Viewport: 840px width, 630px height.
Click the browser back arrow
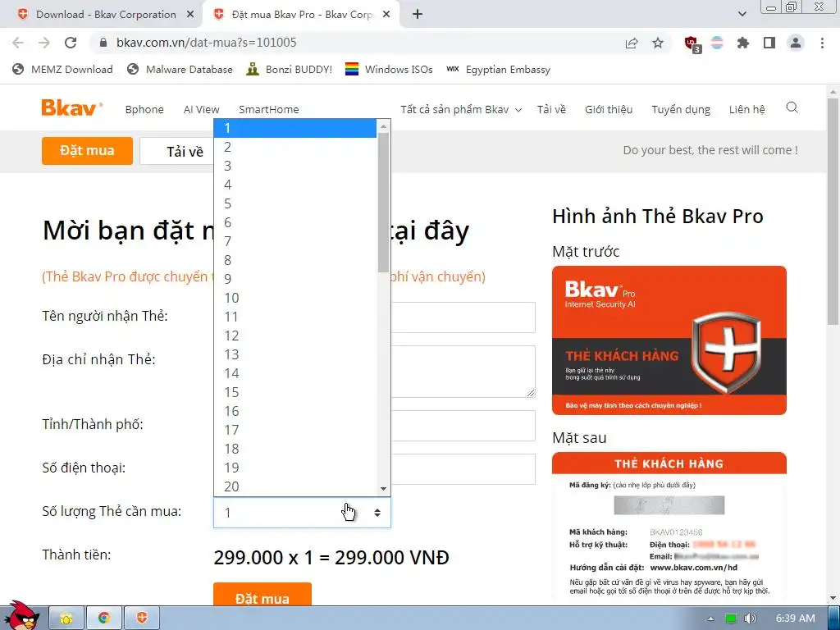pos(18,43)
